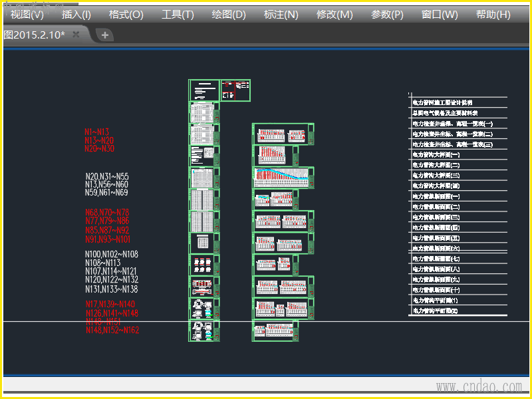Click table row 电力管纵断面图(二)
Viewport: 532px width, 399px height.
[x=458, y=207]
